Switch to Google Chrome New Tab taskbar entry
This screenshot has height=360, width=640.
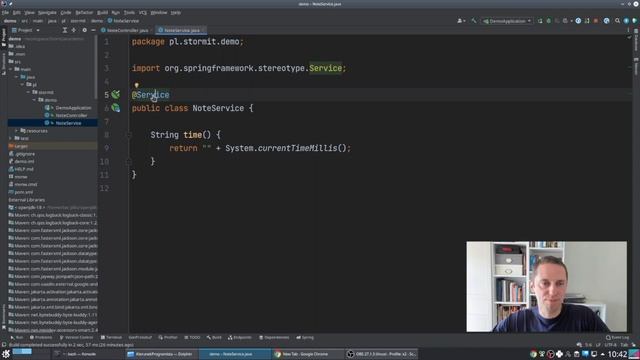[x=307, y=354]
